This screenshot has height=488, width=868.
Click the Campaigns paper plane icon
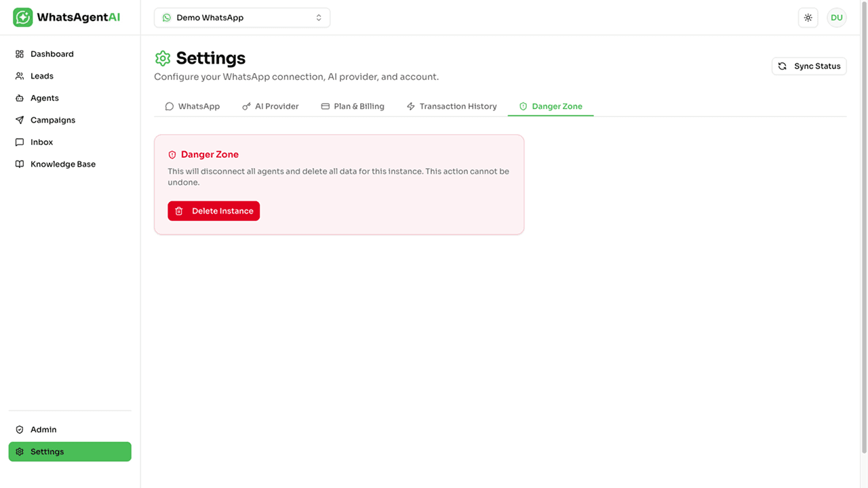(20, 120)
